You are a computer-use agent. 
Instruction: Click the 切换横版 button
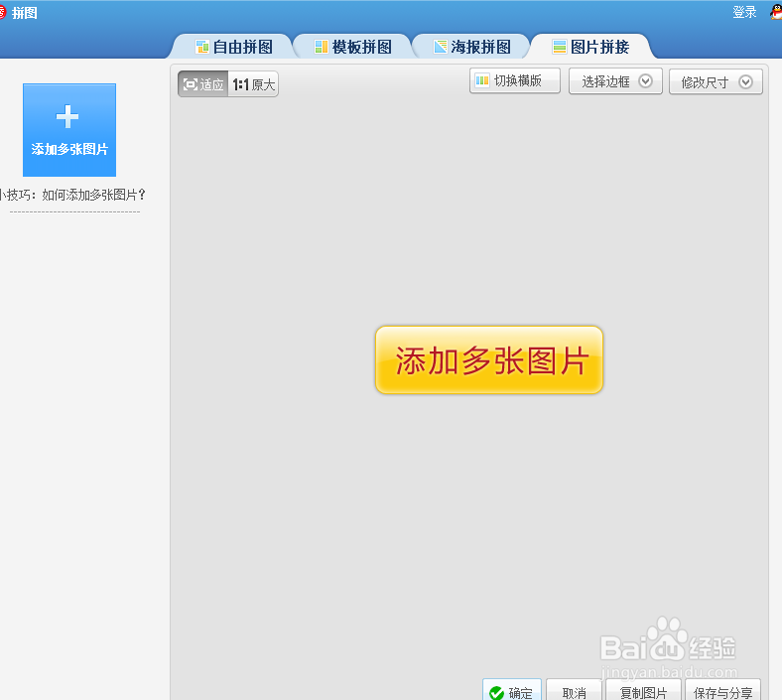click(x=515, y=80)
